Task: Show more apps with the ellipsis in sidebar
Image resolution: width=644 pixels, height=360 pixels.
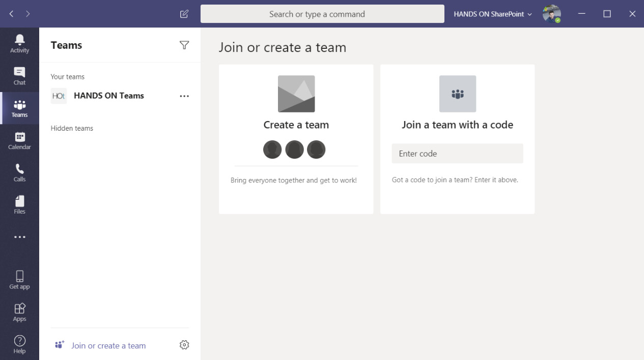Action: tap(19, 236)
